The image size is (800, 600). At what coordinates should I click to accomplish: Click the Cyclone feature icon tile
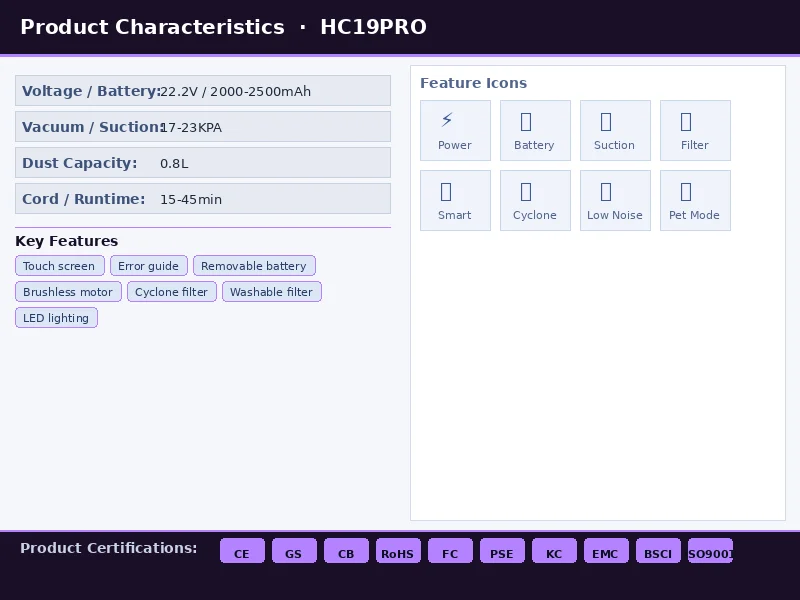(x=535, y=201)
